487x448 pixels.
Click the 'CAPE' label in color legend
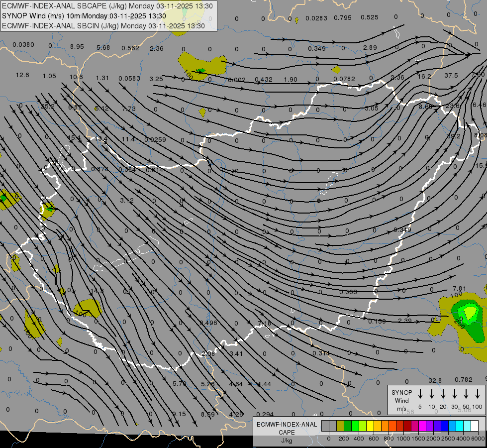click(287, 433)
